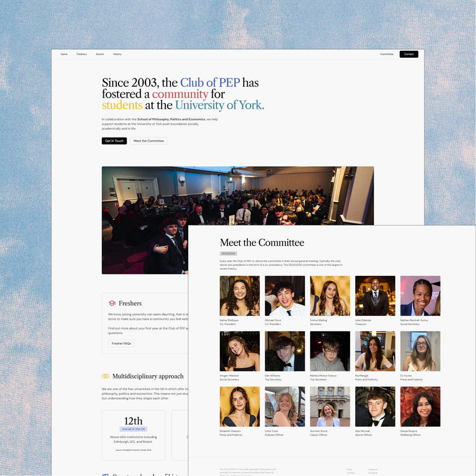Click the Get in Touch button
476x476 pixels.
point(114,141)
